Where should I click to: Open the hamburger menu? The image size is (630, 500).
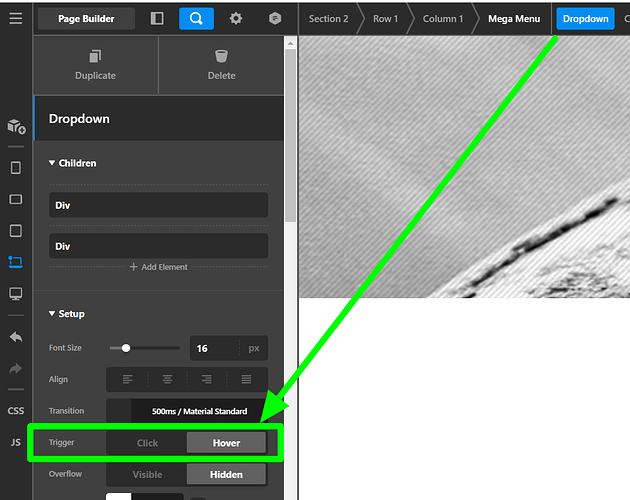tap(15, 18)
